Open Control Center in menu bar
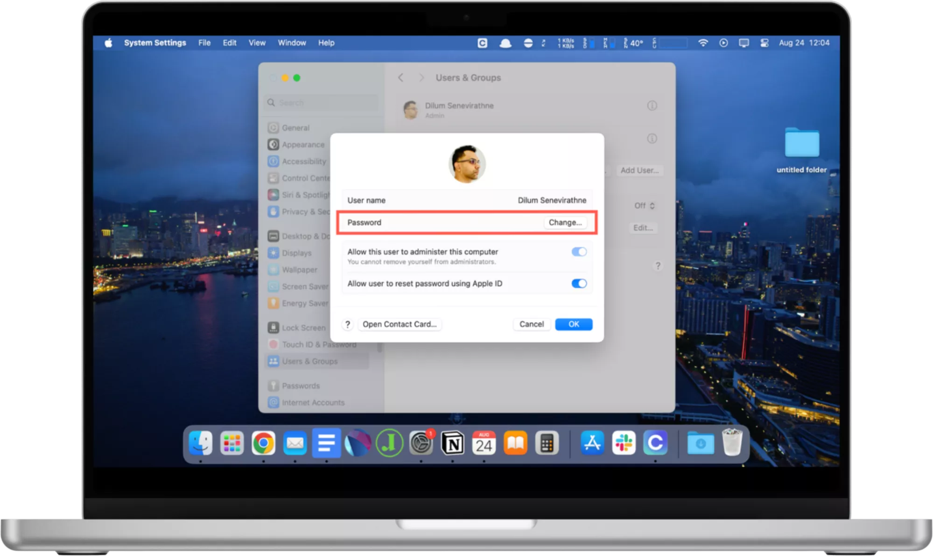933x560 pixels. [x=765, y=43]
